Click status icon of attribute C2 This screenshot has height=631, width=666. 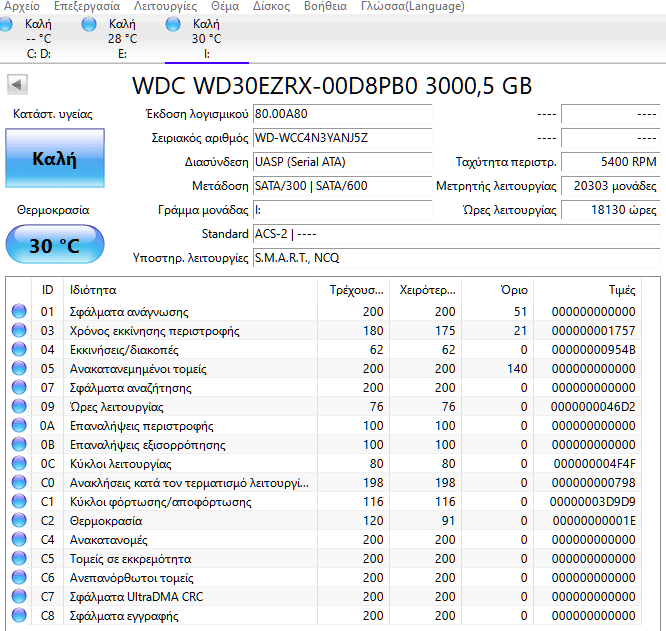coord(19,520)
